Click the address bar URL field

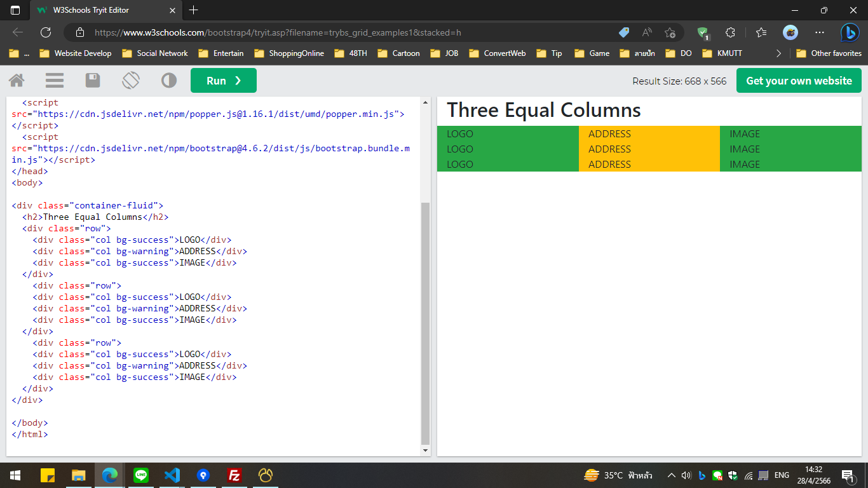(349, 32)
